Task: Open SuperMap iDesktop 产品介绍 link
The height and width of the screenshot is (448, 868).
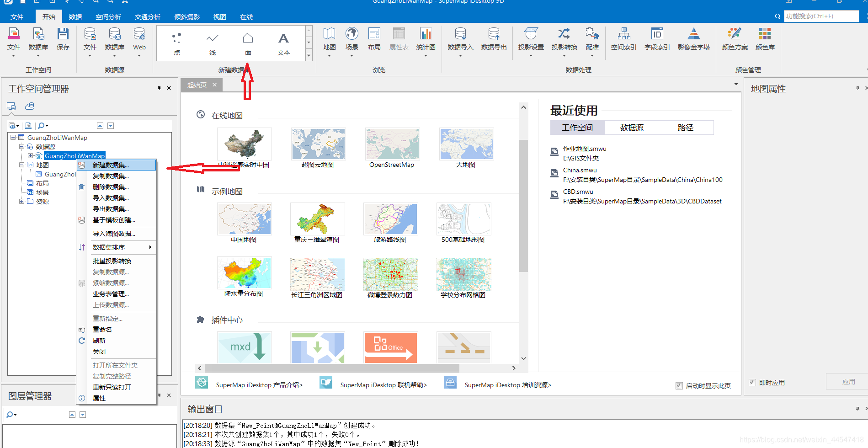Action: coord(259,385)
